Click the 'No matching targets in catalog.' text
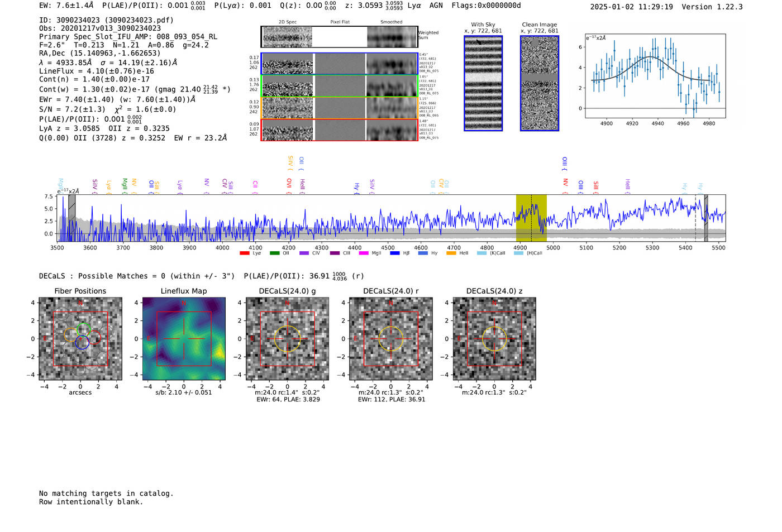This screenshot has width=782, height=532. coord(106,493)
